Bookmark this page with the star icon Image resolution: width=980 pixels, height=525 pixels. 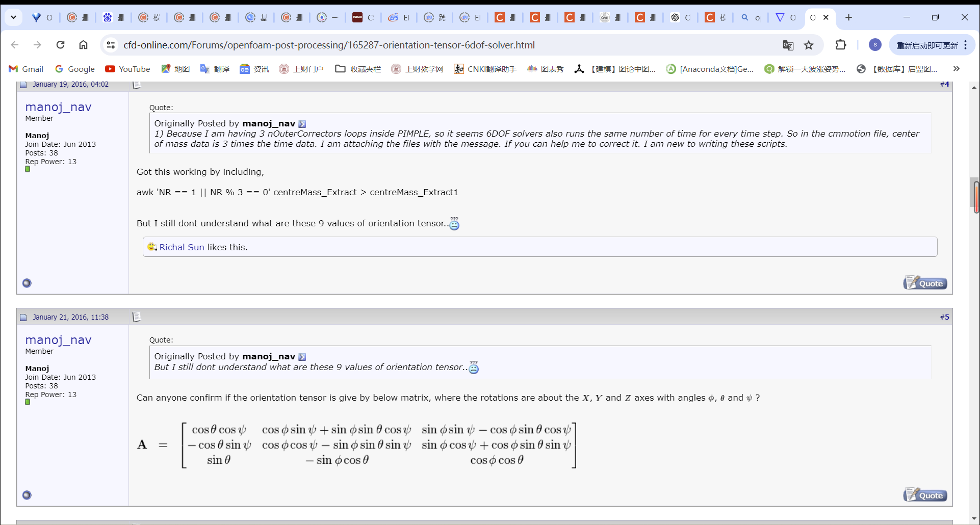click(809, 45)
